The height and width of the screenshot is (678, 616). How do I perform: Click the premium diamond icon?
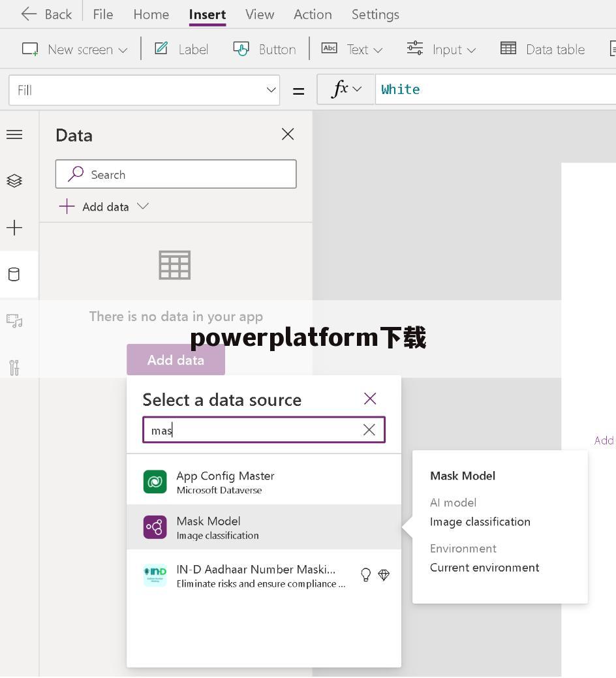coord(384,575)
